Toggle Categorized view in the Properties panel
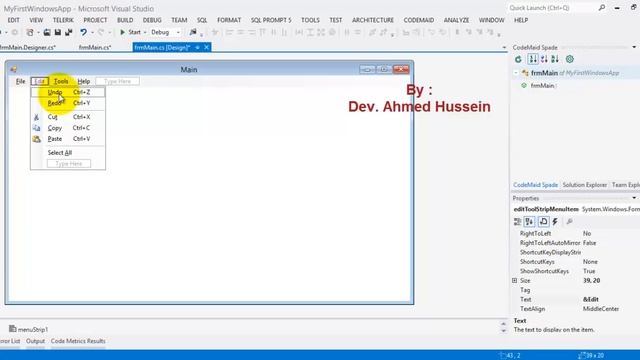 coord(517,222)
